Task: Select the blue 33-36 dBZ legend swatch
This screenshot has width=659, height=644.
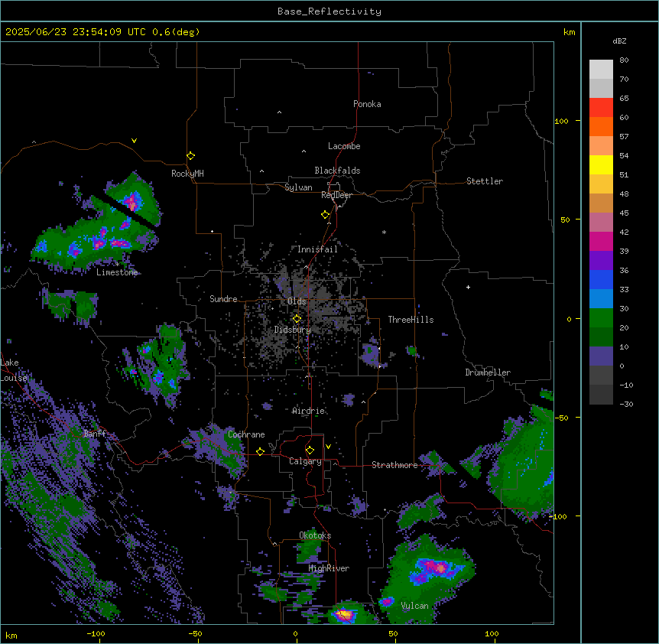Action: pyautogui.click(x=601, y=279)
